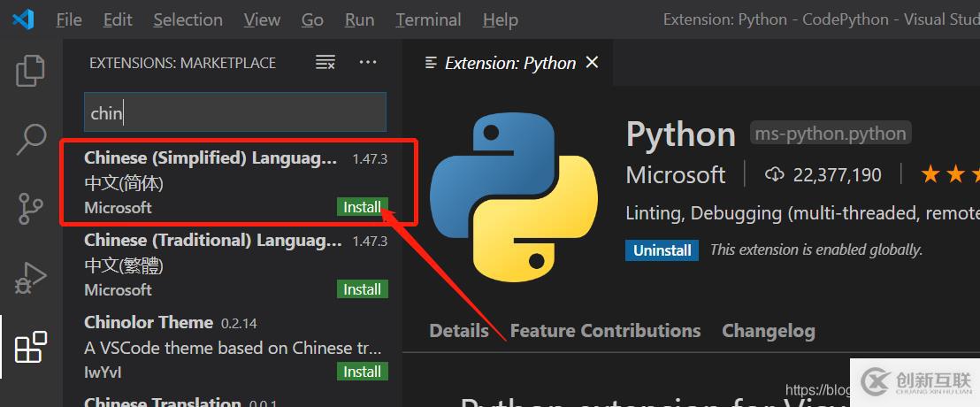Select the Chinolor Theme list entry title
The width and height of the screenshot is (980, 407).
[149, 322]
